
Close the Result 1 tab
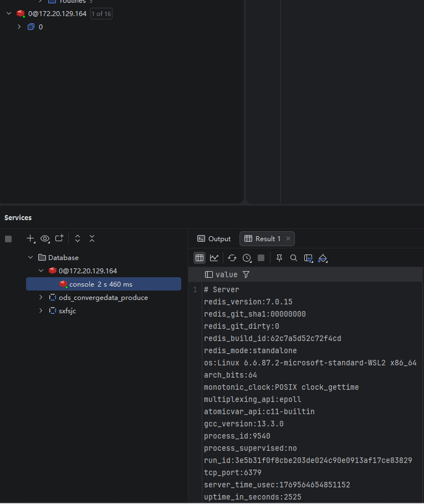click(x=288, y=238)
